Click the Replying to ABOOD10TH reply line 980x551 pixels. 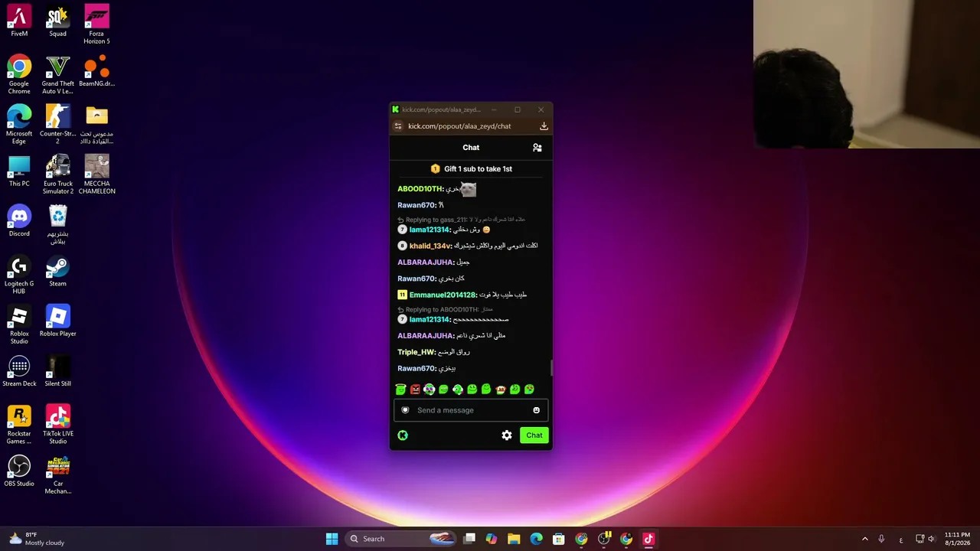(x=446, y=310)
